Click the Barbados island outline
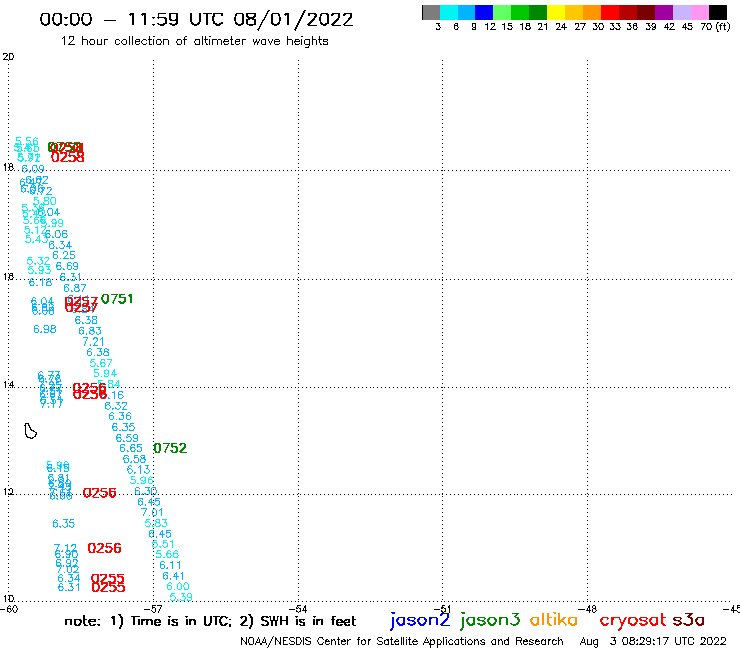Screen dimensions: 740x650 click(30, 431)
